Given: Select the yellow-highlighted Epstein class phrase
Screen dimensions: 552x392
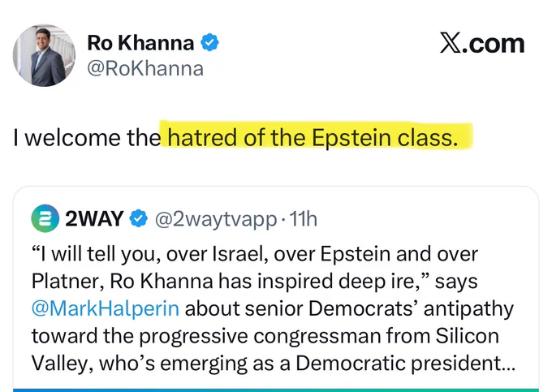Looking at the screenshot, I should click(x=313, y=137).
